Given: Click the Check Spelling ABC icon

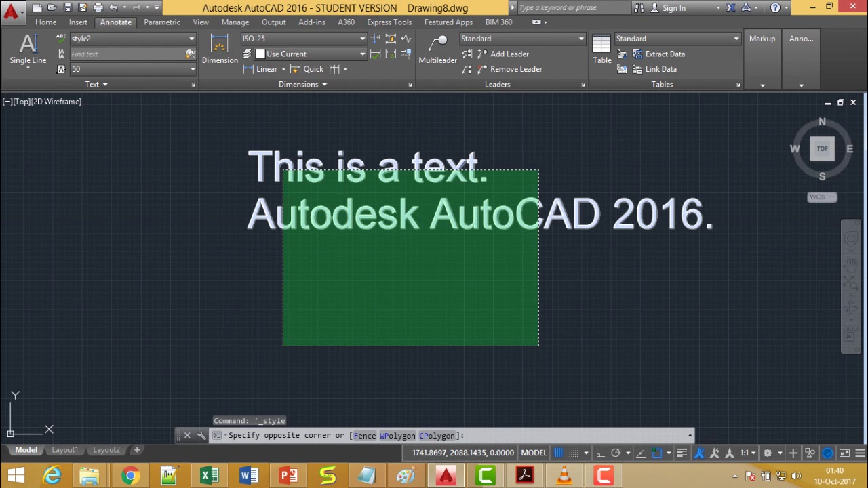Looking at the screenshot, I should click(x=61, y=39).
